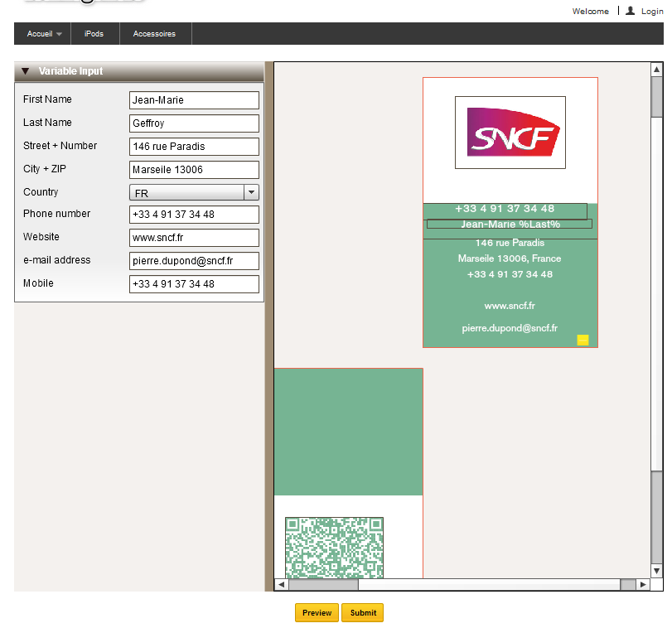Viewport: 672px width, 628px height.
Task: Click www.sncf.fr text on the card
Action: click(510, 306)
